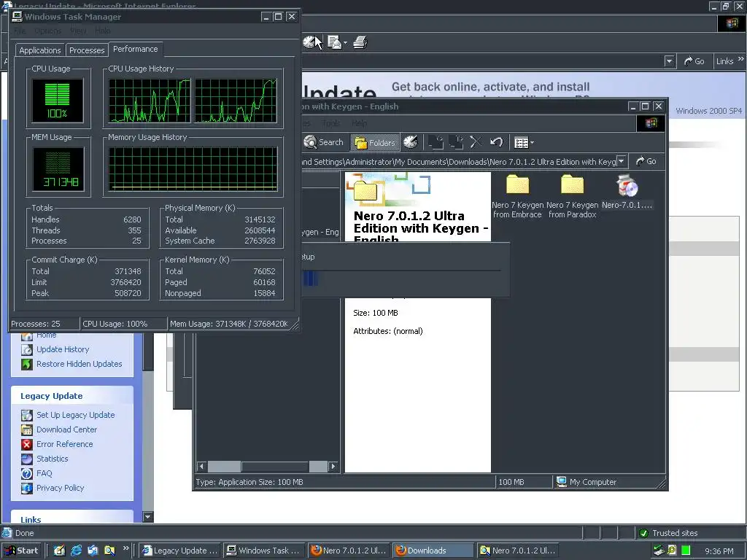
Task: Switch to the Applications tab in Task Manager
Action: pos(40,50)
